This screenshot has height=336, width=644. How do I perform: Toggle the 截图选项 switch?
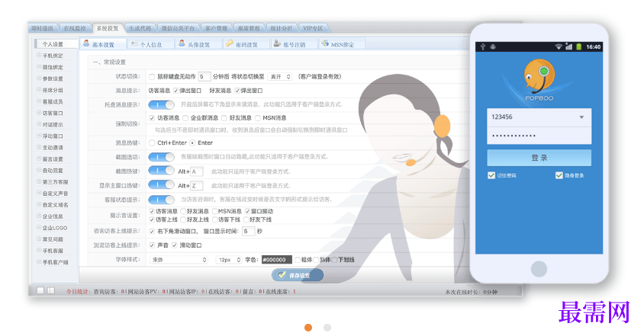(162, 157)
